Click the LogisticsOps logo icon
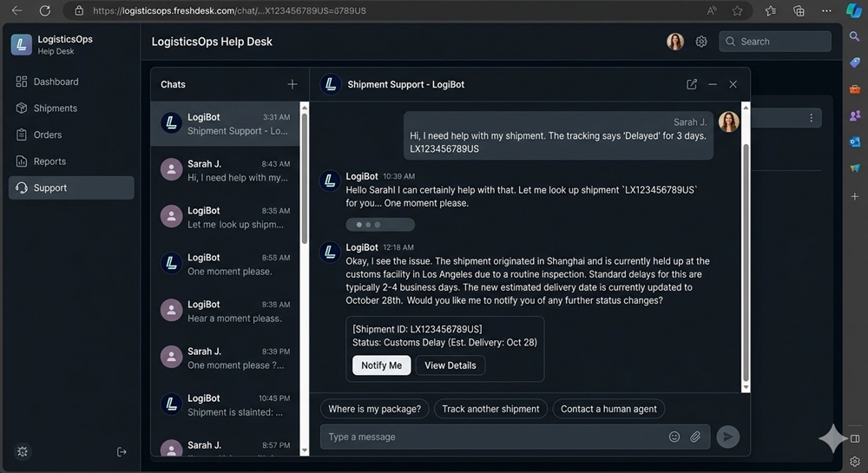This screenshot has width=868, height=473. 21,45
